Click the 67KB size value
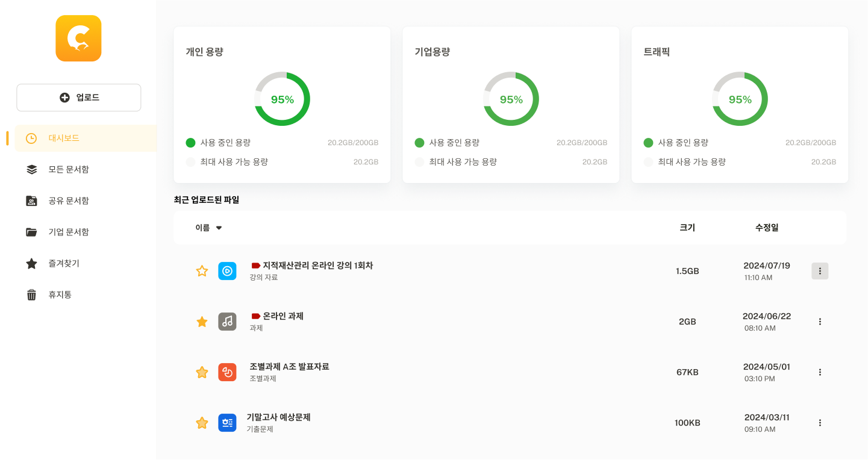Image resolution: width=868 pixels, height=460 pixels. tap(687, 373)
